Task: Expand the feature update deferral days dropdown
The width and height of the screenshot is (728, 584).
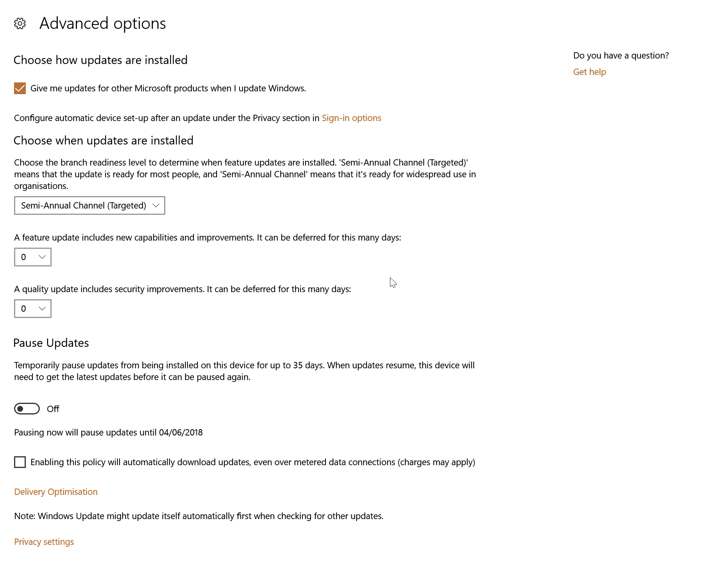Action: click(33, 257)
